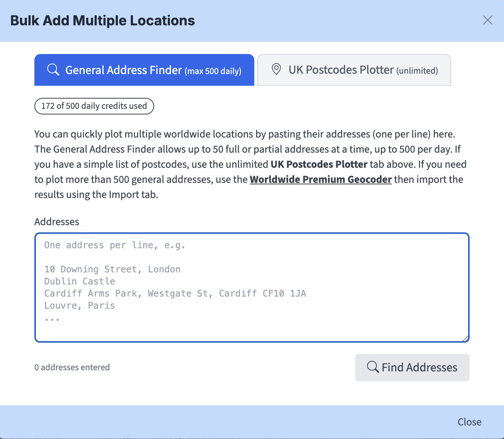The height and width of the screenshot is (439, 504).
Task: Click the map pin icon on UK Postcodes tab
Action: (277, 70)
